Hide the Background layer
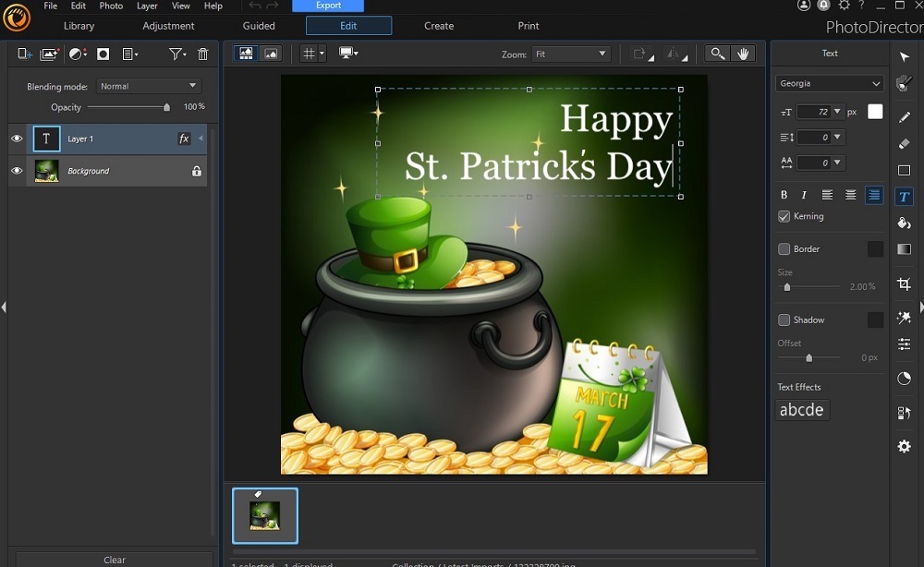 (16, 171)
